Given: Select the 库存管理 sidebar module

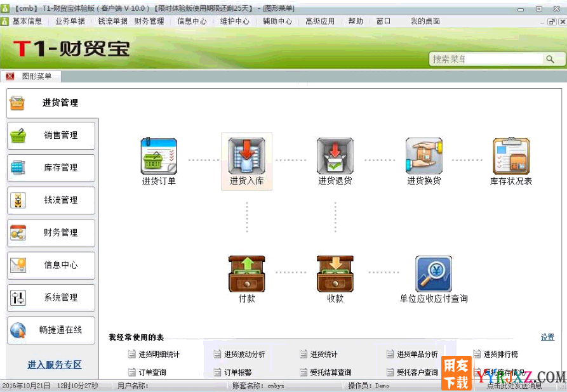Looking at the screenshot, I should tap(50, 168).
